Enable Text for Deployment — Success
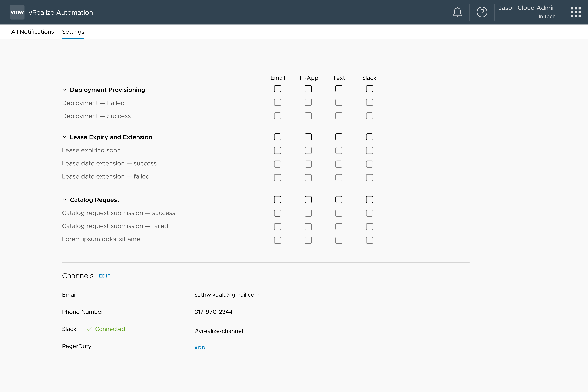Viewport: 588px width, 392px height. pos(339,116)
